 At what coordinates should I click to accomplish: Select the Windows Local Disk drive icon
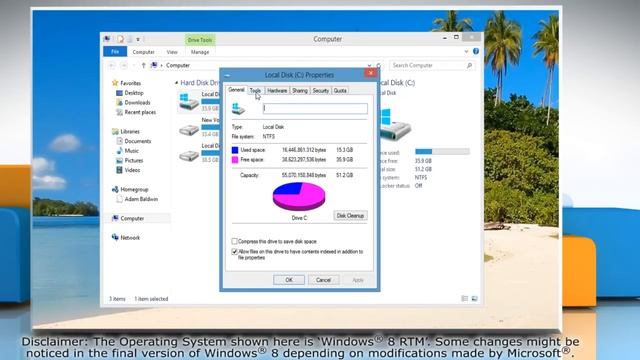[189, 101]
